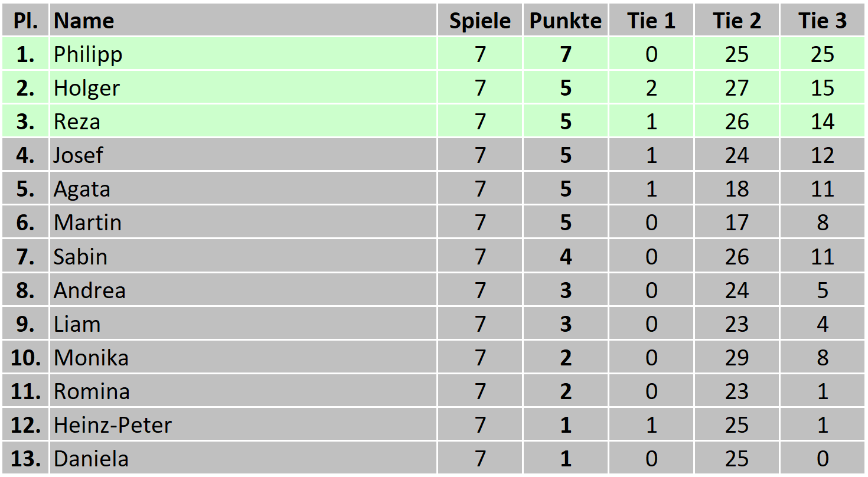868x477 pixels.
Task: Select the Spiele column header
Action: point(479,21)
